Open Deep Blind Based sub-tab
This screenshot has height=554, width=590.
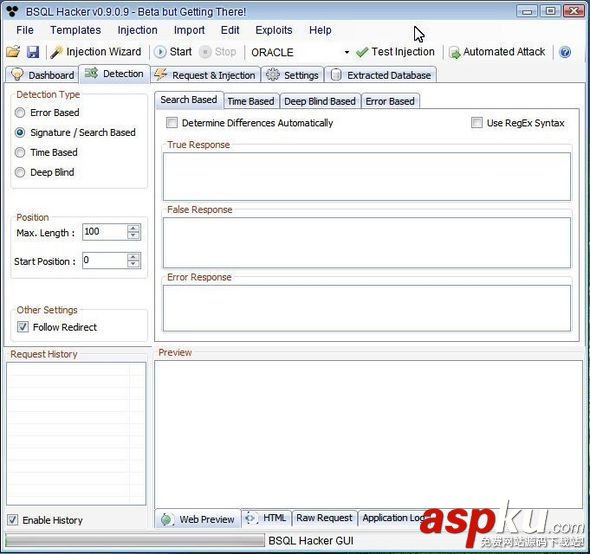320,101
